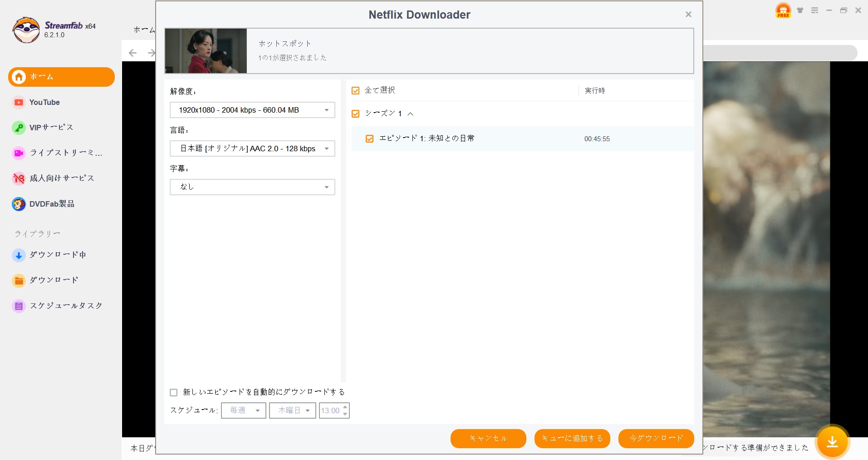Click the StreamFab sloth logo
The image size is (868, 460).
tap(26, 30)
